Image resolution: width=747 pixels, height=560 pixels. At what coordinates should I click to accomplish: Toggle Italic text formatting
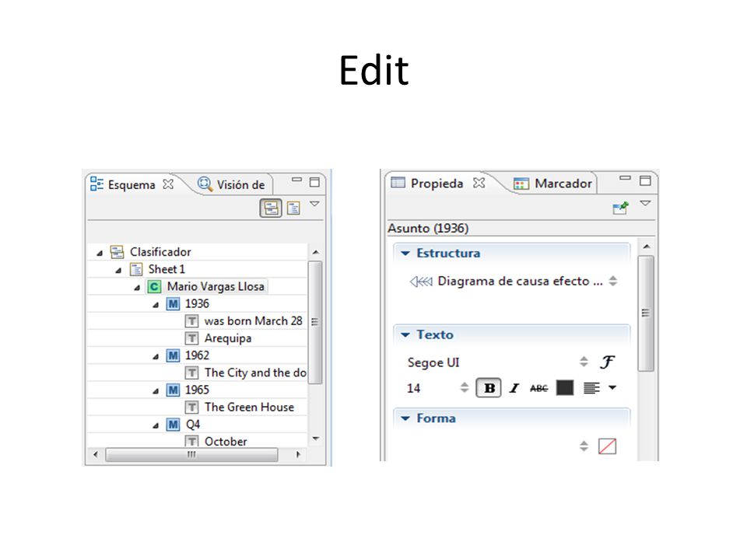point(514,388)
